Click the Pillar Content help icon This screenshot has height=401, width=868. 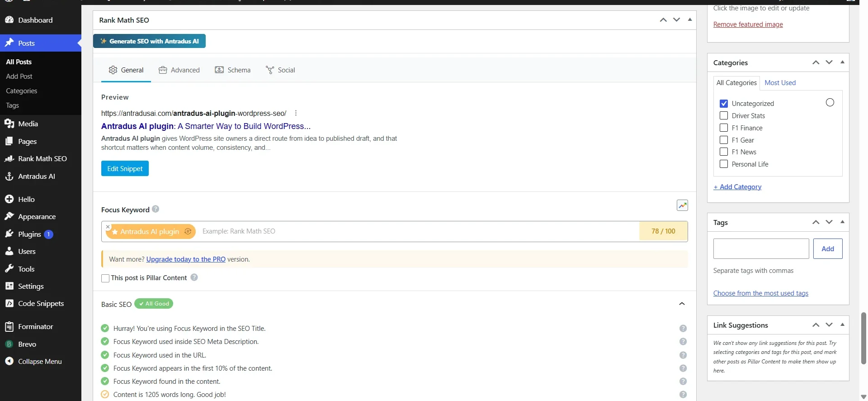tap(194, 277)
